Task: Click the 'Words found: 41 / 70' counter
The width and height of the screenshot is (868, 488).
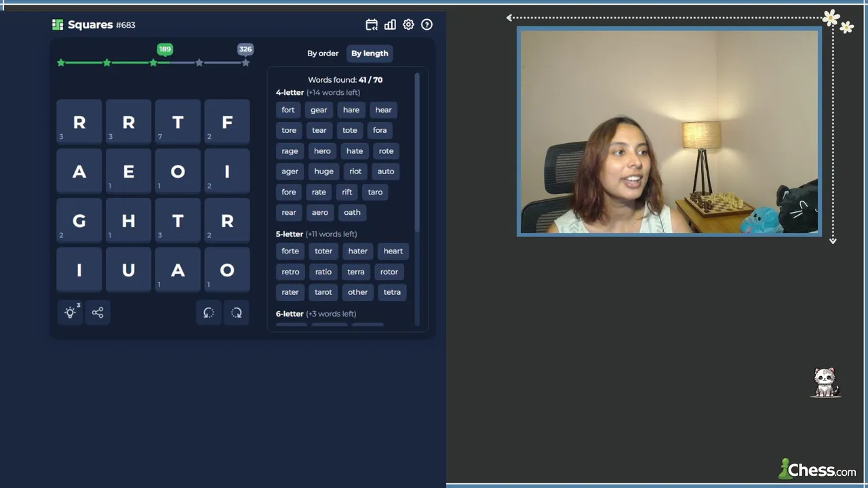Action: point(345,80)
